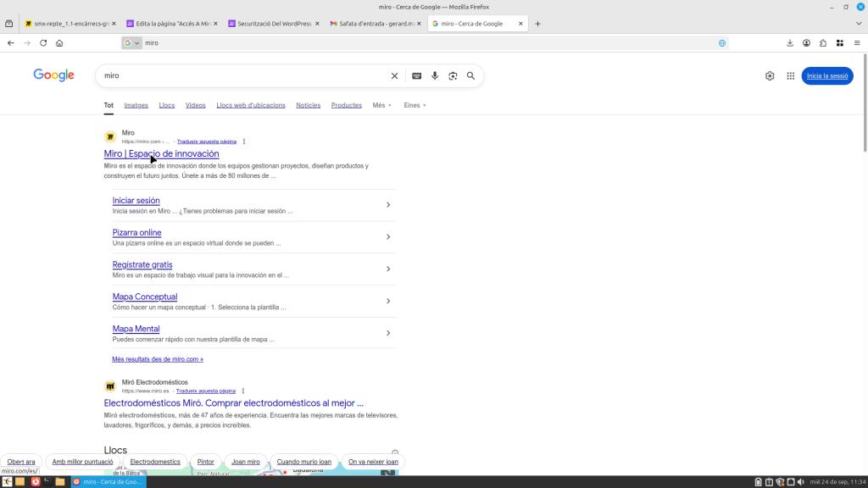The image size is (868, 488).
Task: Open Google quick settings gear
Action: pos(770,75)
